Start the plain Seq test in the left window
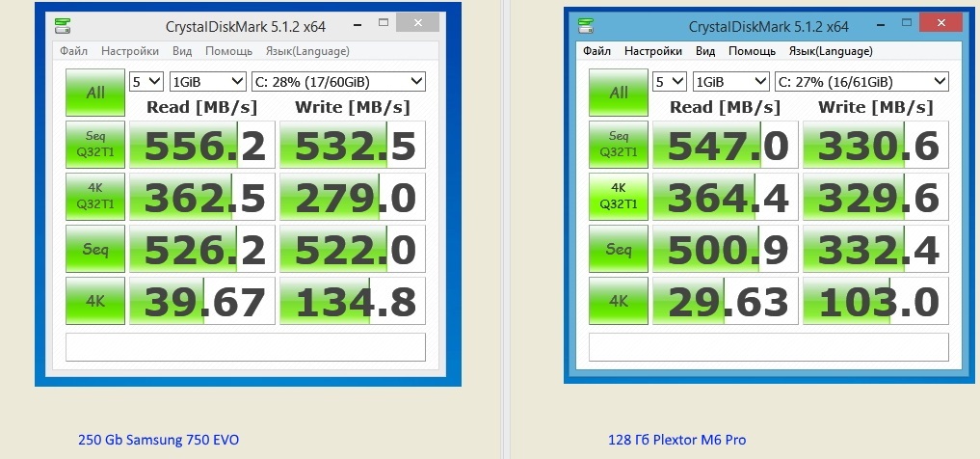980x459 pixels. (x=95, y=249)
